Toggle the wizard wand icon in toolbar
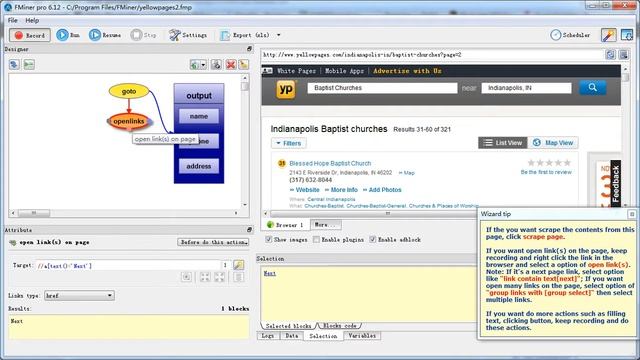This screenshot has height=360, width=640. click(x=608, y=35)
